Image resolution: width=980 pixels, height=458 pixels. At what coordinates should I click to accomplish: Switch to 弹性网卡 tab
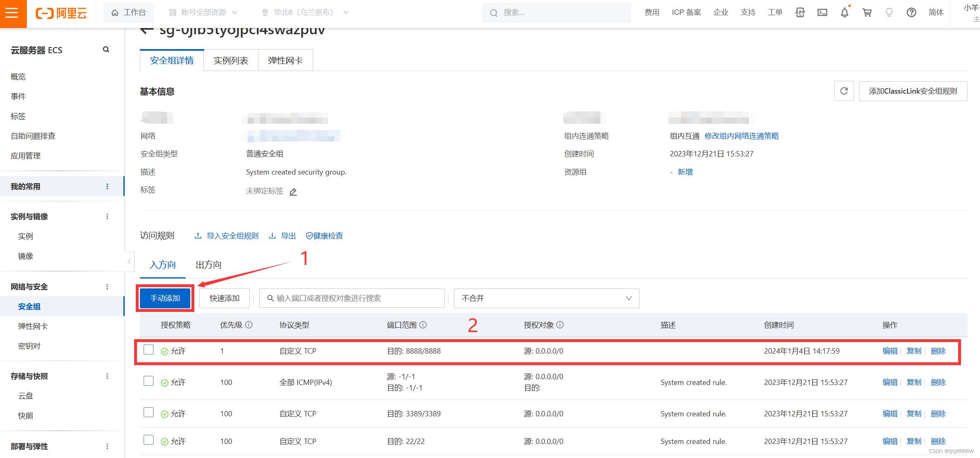click(x=285, y=61)
